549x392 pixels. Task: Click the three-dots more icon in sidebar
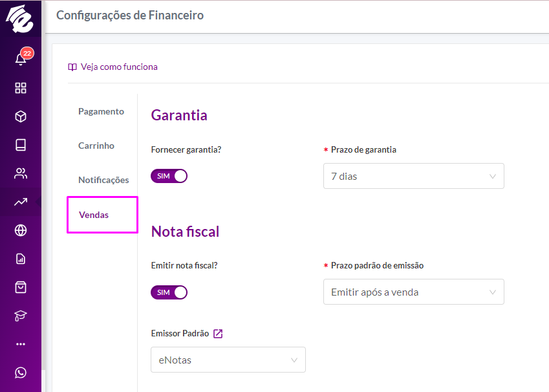click(x=21, y=344)
